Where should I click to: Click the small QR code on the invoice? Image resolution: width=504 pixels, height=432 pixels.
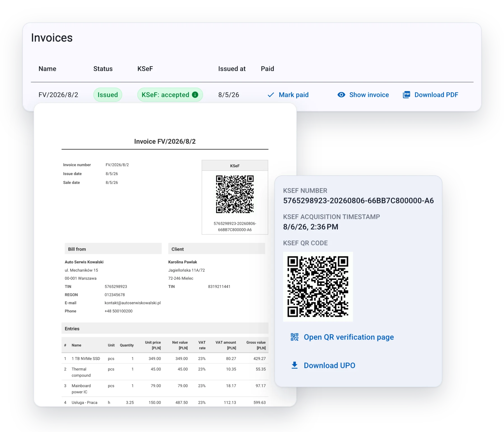coord(235,194)
